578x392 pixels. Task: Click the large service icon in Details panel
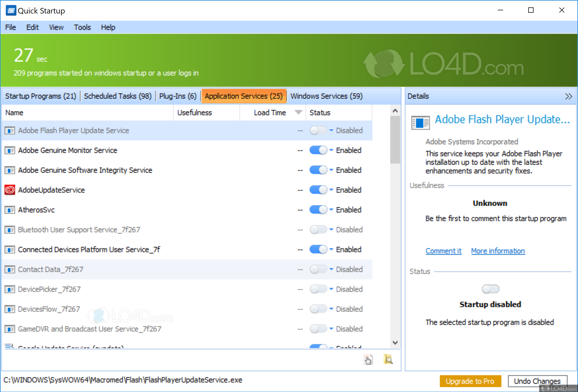tap(420, 123)
